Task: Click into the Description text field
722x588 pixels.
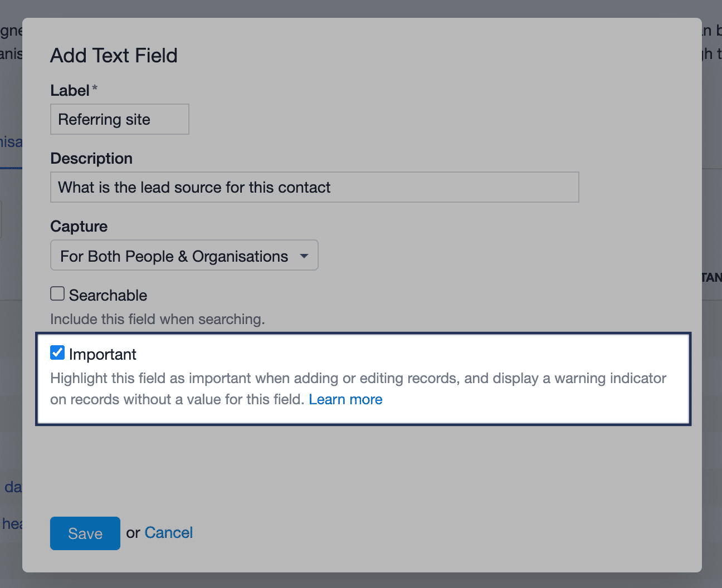Action: pyautogui.click(x=315, y=187)
